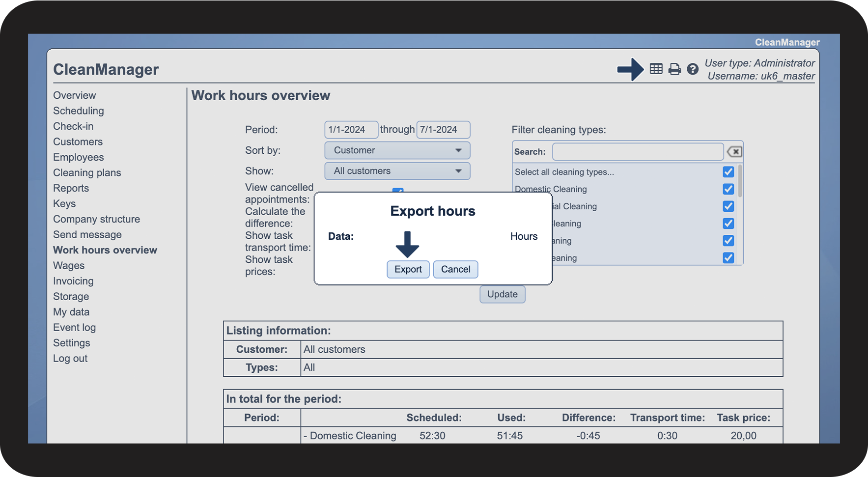Click the Update button
This screenshot has width=868, height=477.
click(502, 294)
